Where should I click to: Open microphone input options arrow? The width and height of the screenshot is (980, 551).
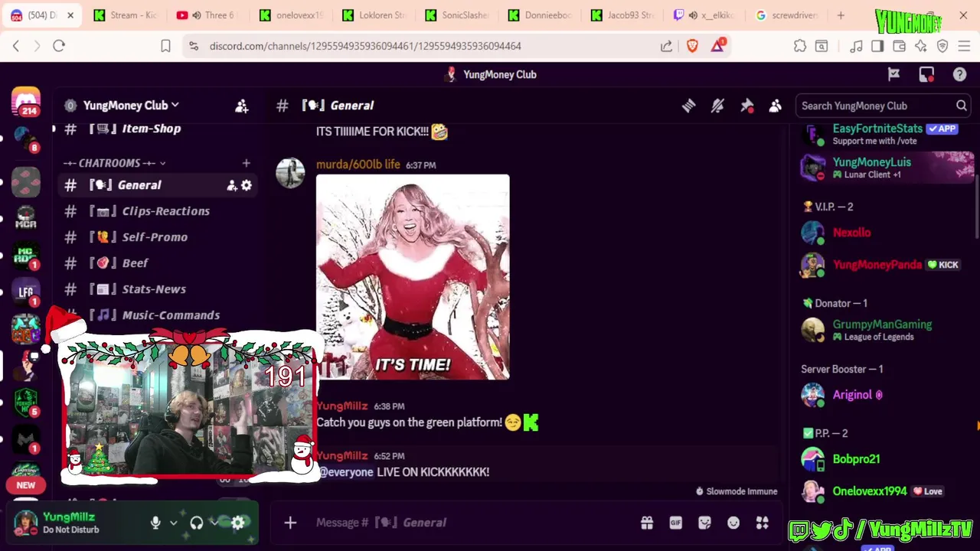(173, 523)
